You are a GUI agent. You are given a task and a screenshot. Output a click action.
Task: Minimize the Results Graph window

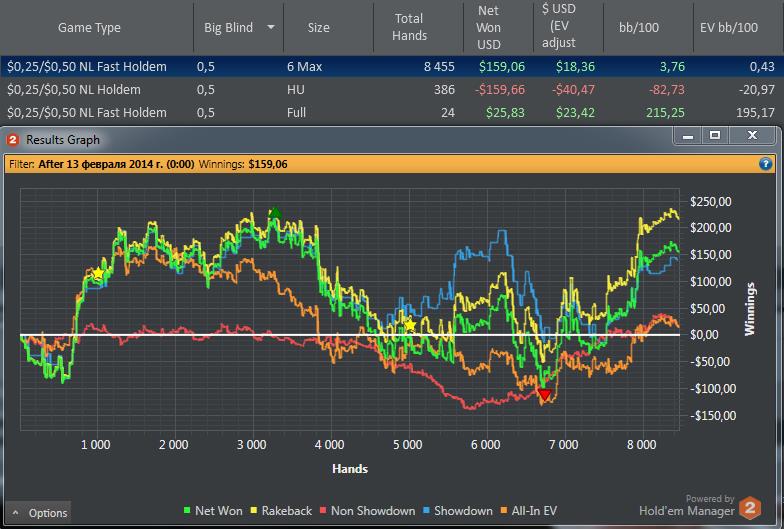[x=688, y=136]
